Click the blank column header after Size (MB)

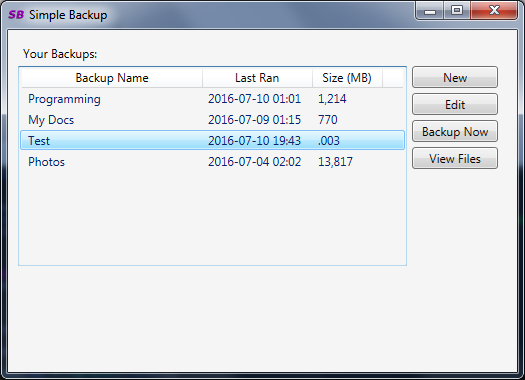[393, 78]
